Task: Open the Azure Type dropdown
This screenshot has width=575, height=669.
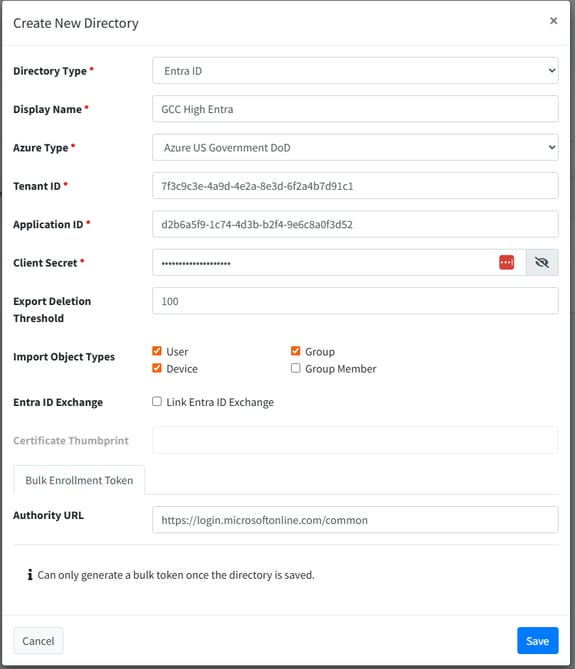Action: click(x=355, y=147)
